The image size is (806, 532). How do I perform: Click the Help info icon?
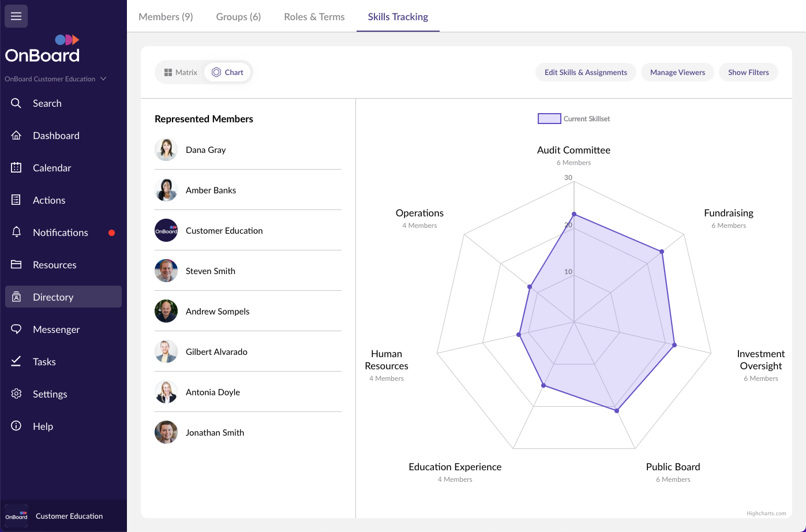(x=16, y=426)
